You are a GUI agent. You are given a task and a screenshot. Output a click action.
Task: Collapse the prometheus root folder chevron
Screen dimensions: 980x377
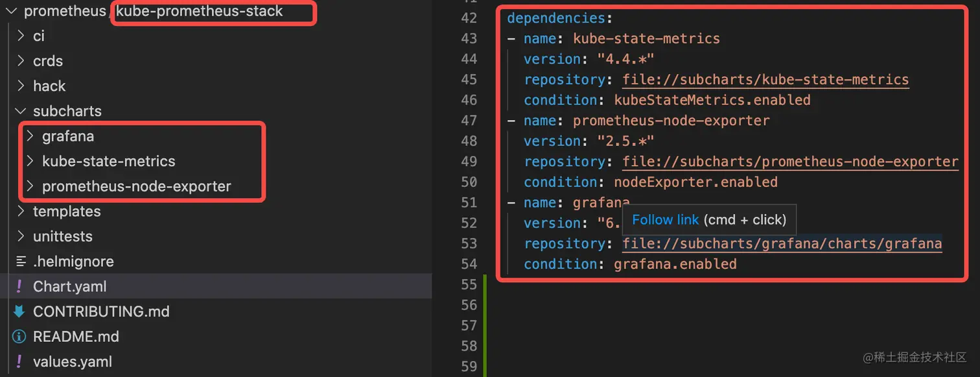[x=11, y=11]
